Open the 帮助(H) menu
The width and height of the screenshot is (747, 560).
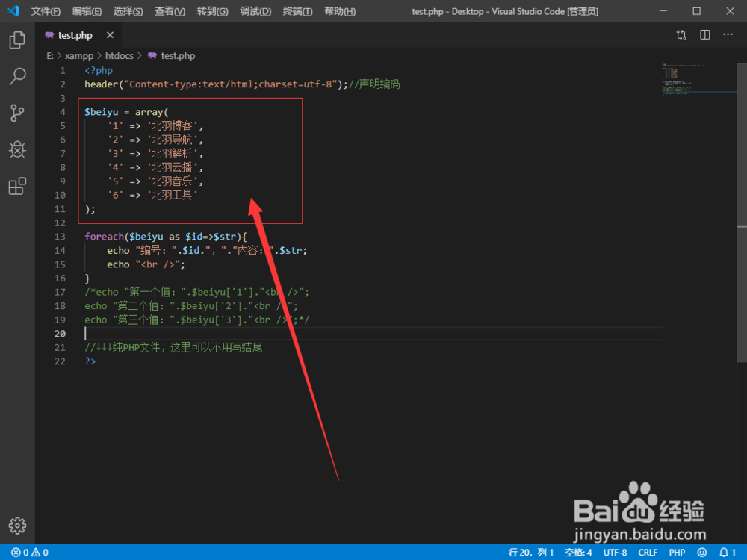coord(340,11)
